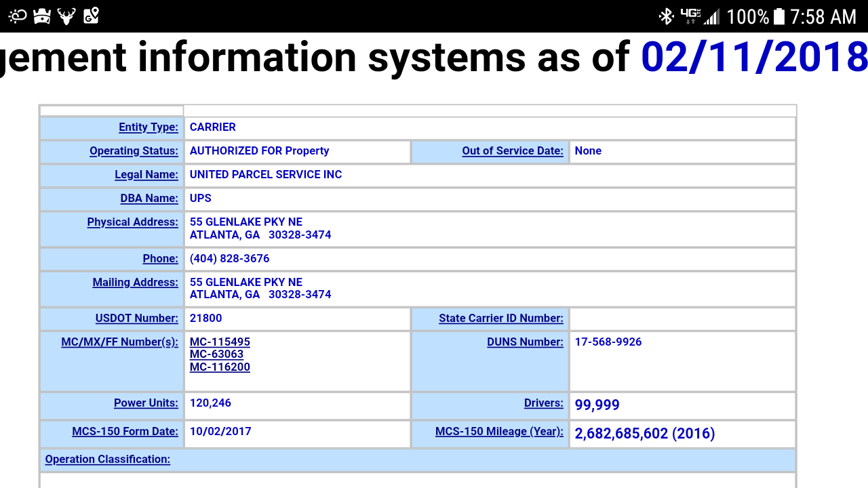The width and height of the screenshot is (868, 488).
Task: Select the USDOT value 21800
Action: 206,319
